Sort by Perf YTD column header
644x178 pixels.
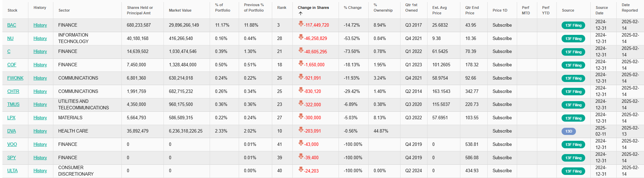click(x=546, y=10)
